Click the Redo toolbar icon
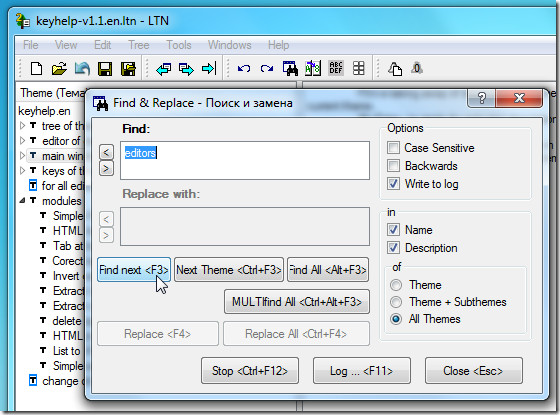560x415 pixels. point(267,68)
